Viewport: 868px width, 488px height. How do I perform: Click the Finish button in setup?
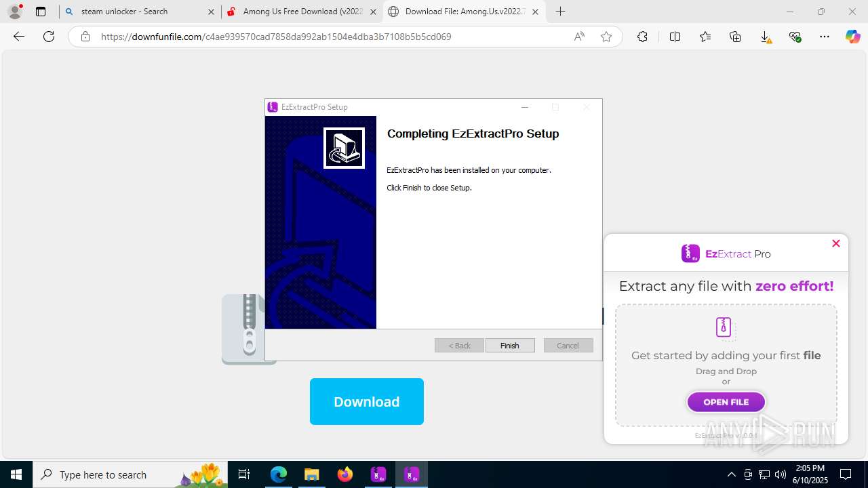510,346
